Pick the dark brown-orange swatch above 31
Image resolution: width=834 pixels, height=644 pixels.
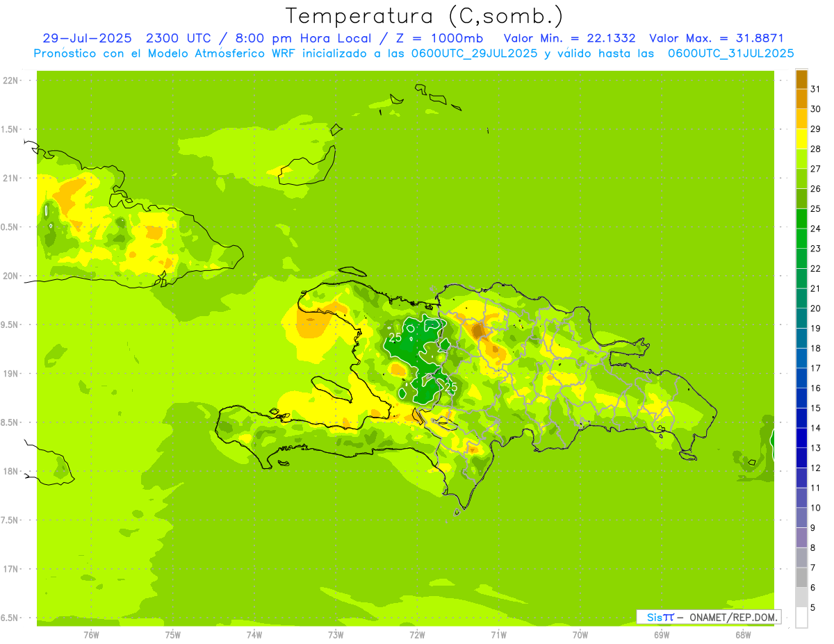coord(801,79)
